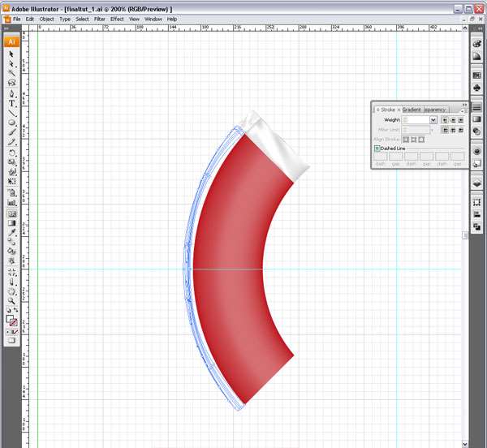Open the Object menu
This screenshot has height=448, width=487.
point(47,19)
